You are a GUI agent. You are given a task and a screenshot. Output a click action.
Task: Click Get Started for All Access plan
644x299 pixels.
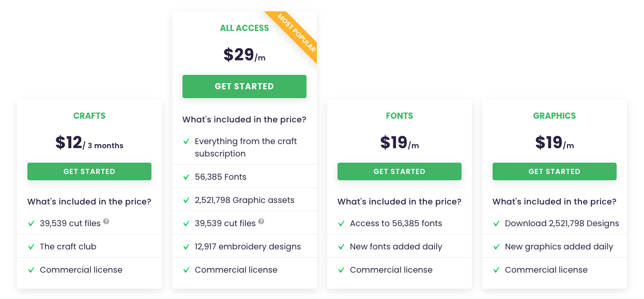pyautogui.click(x=244, y=86)
